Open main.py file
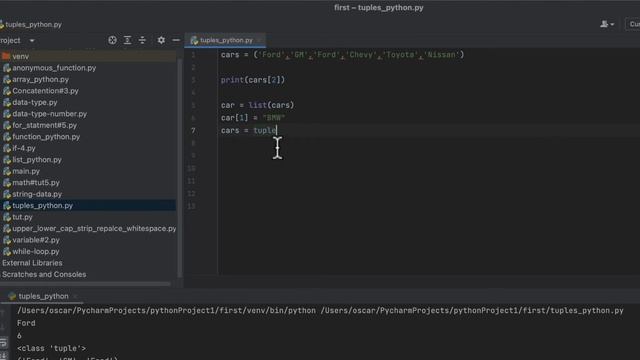640x360 pixels. pos(26,171)
